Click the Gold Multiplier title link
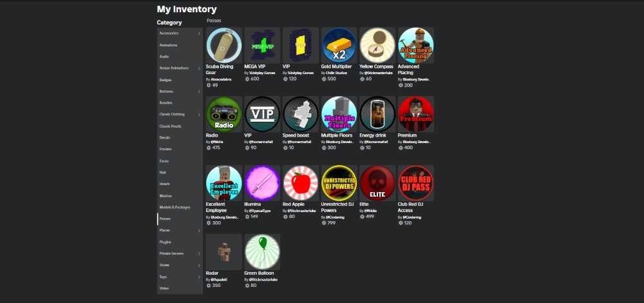The image size is (644, 303). pos(336,66)
